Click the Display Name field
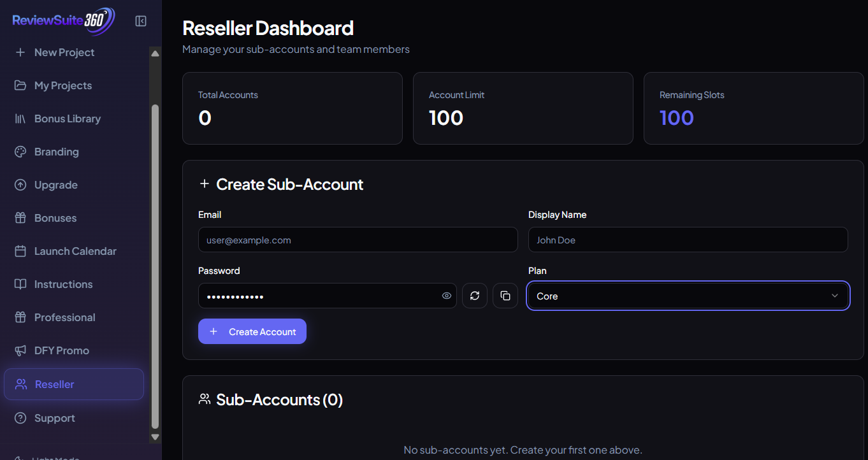Image resolution: width=868 pixels, height=460 pixels. click(x=688, y=240)
